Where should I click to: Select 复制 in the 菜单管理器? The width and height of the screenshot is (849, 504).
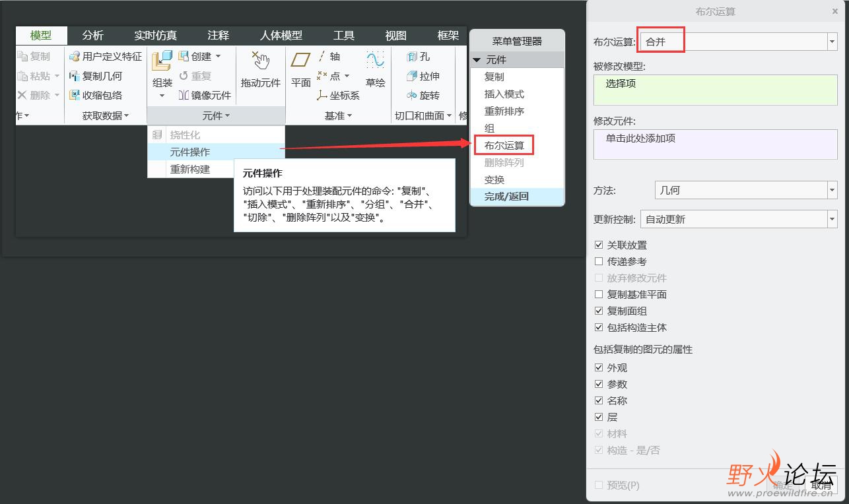point(518,77)
